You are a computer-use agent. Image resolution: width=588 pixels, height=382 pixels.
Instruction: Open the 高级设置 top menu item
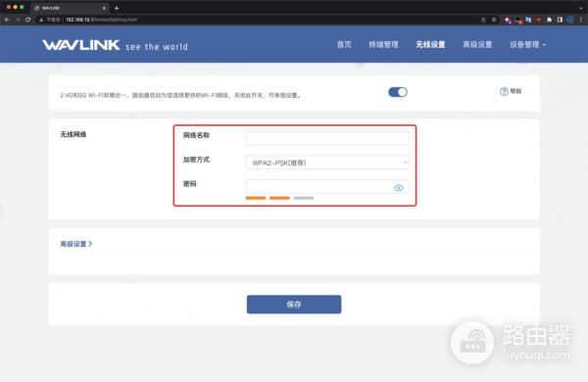[477, 45]
